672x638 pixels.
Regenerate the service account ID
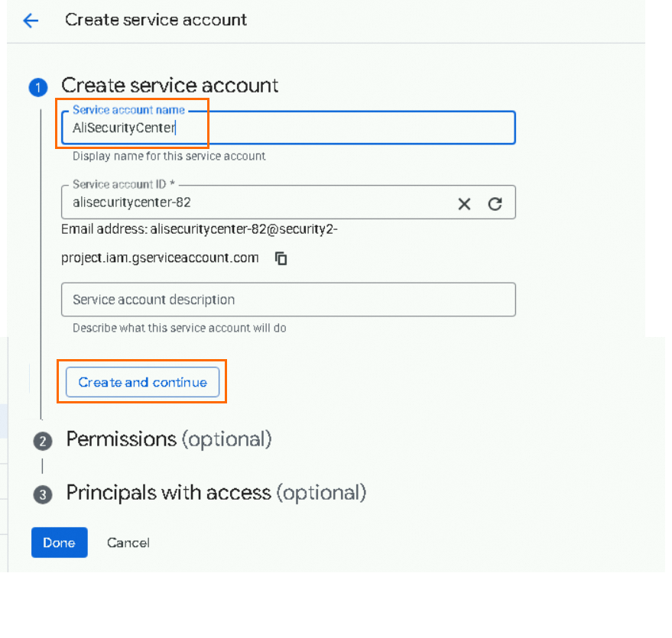point(495,204)
